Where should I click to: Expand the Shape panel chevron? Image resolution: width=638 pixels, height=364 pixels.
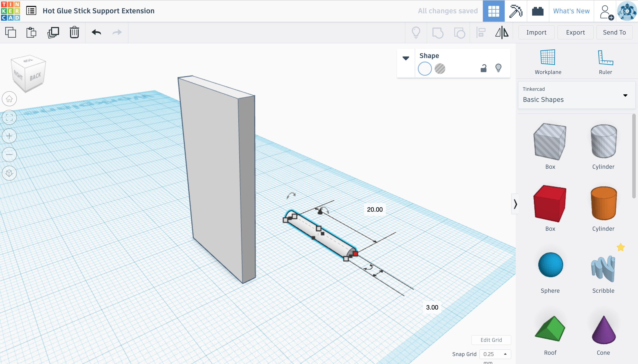[405, 57]
